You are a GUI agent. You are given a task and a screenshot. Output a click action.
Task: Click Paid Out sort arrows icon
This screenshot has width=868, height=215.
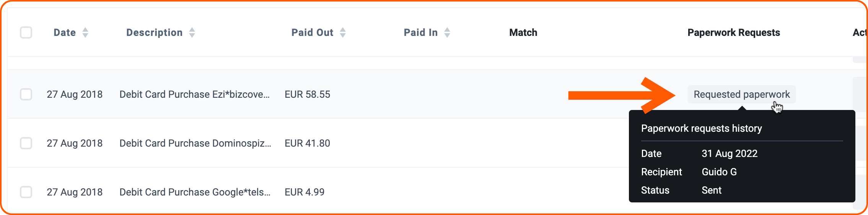pos(343,32)
